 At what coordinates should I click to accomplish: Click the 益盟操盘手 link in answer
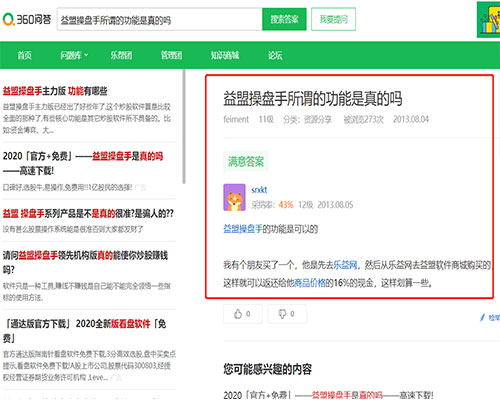coord(243,229)
